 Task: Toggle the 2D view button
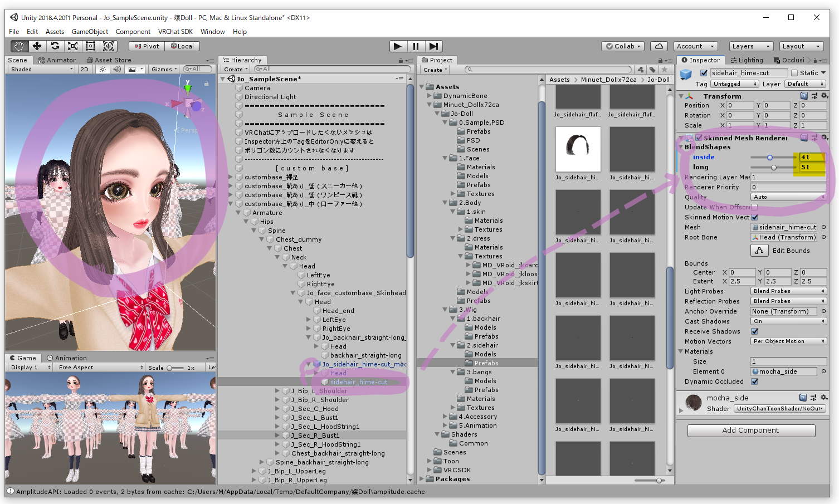pos(84,69)
